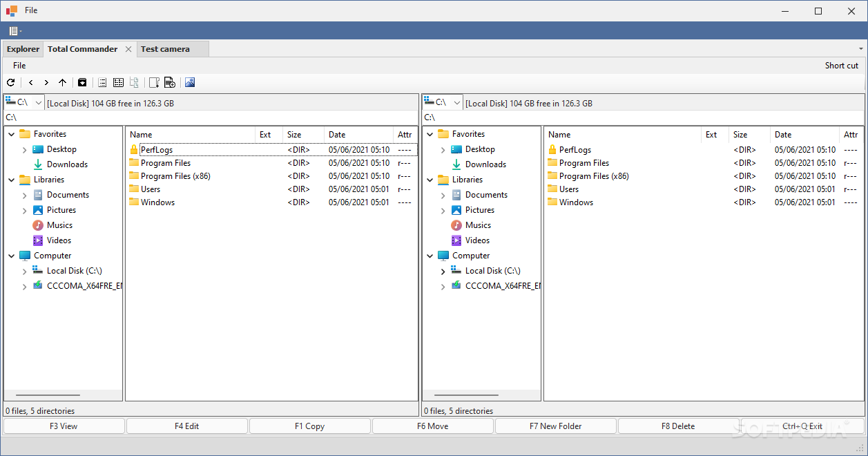This screenshot has height=456, width=868.
Task: Expand CCCOMA_X64FRE node in left tree
Action: tap(25, 286)
